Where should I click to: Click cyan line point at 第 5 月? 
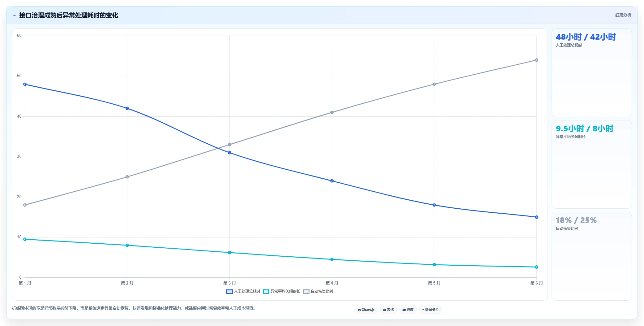coord(434,265)
